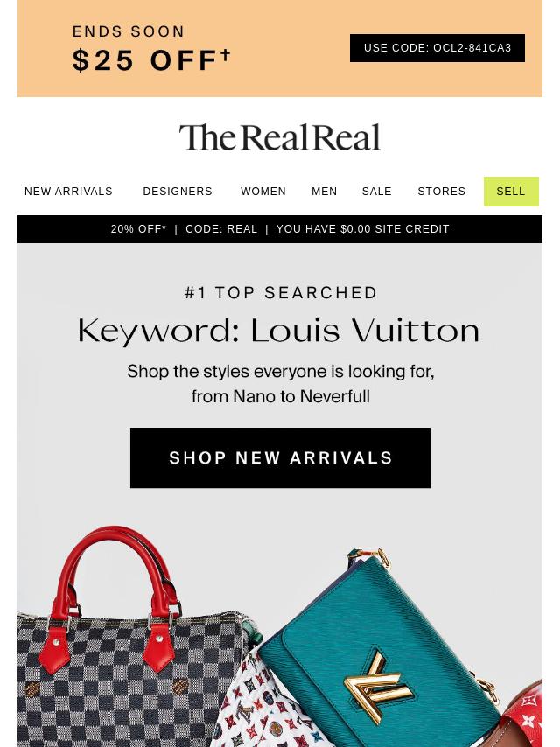Click the 20% OFF* promo text
The width and height of the screenshot is (560, 747).
[139, 228]
